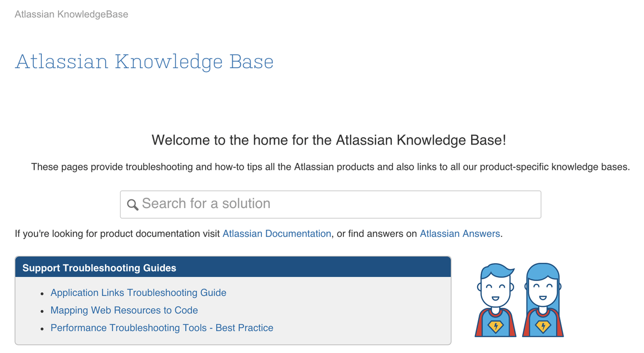Click the bullet beside Application Links Troubleshooting Guide
The width and height of the screenshot is (644, 353).
pos(42,294)
